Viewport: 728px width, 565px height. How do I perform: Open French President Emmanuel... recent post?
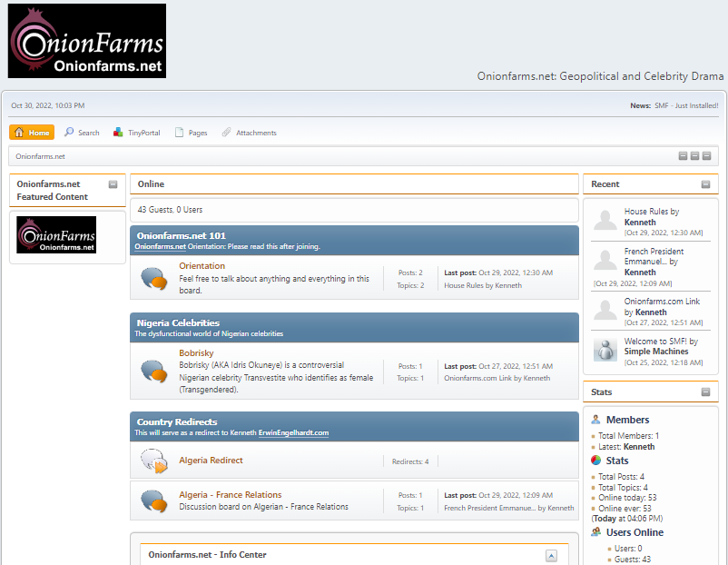pyautogui.click(x=654, y=256)
